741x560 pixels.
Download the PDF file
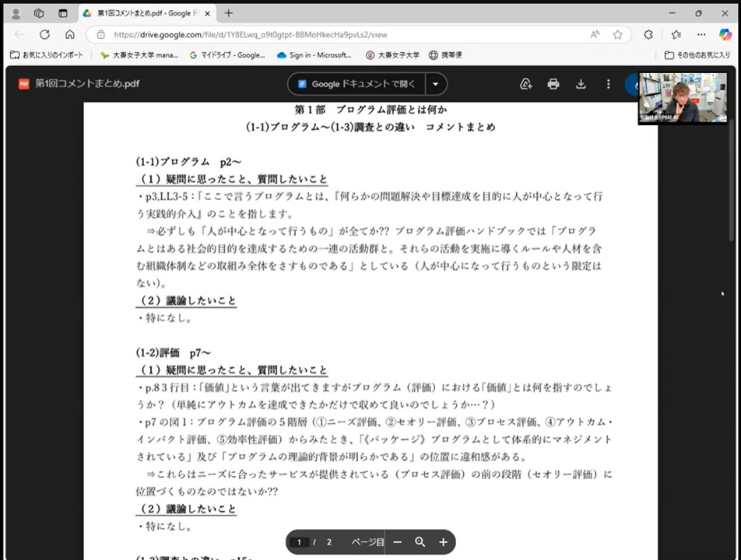point(581,84)
